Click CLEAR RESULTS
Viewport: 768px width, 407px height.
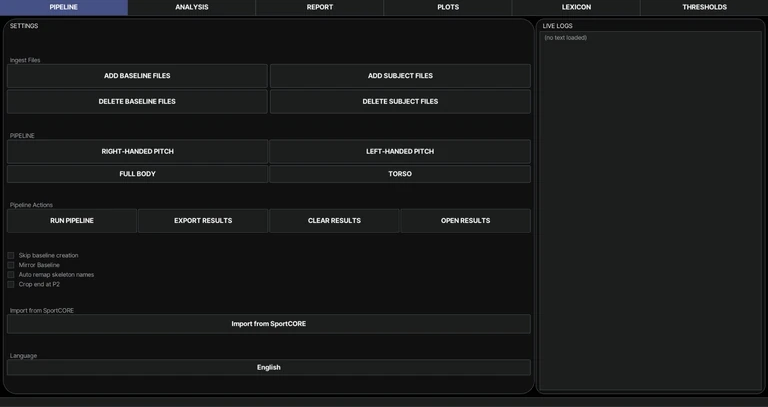(334, 221)
